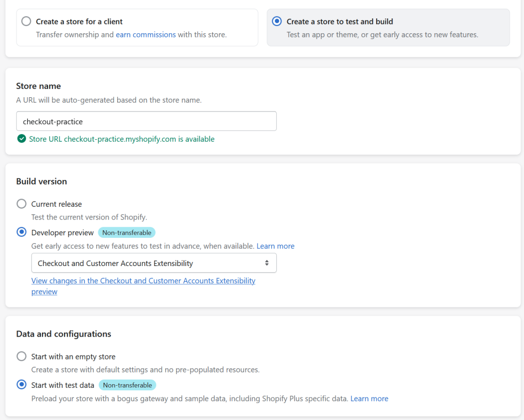
Task: Open the "earn commissions" link
Action: (145, 35)
